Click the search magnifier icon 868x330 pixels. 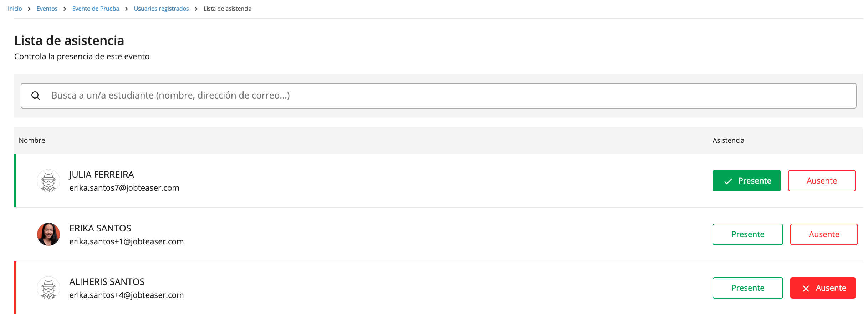pyautogui.click(x=36, y=96)
